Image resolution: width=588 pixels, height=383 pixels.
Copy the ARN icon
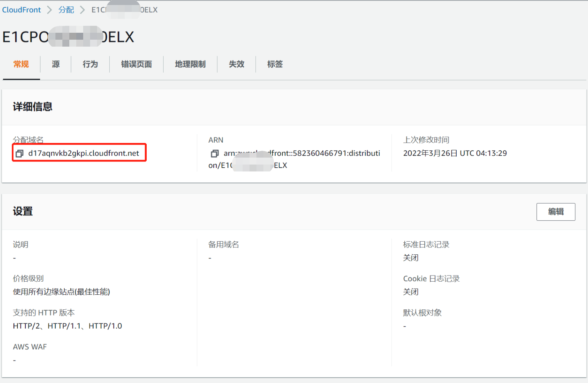[x=215, y=154]
